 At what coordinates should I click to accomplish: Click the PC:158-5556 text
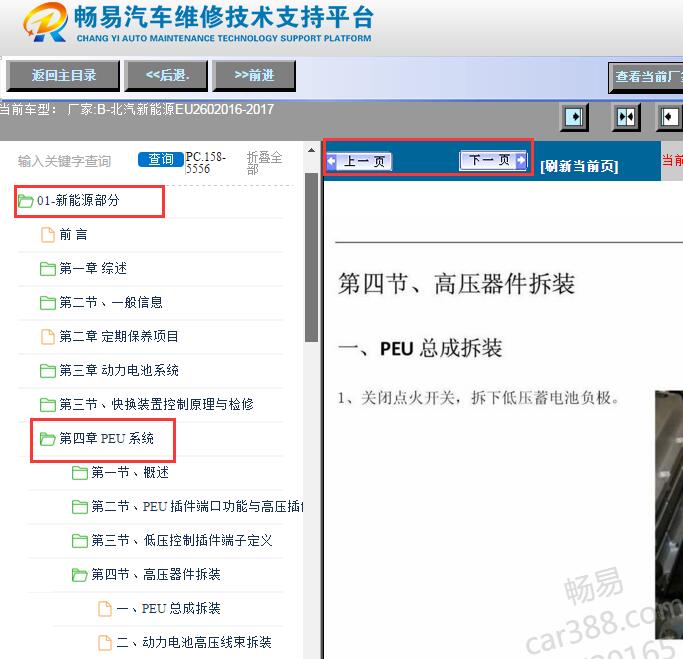205,162
